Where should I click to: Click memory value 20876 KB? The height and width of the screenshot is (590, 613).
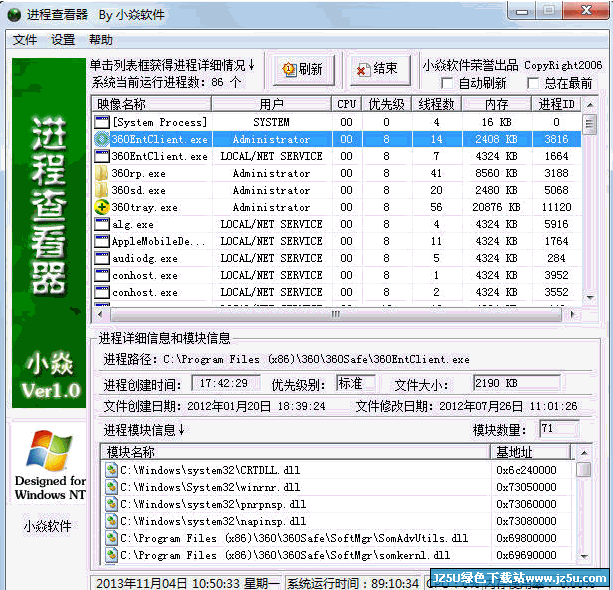coord(496,207)
